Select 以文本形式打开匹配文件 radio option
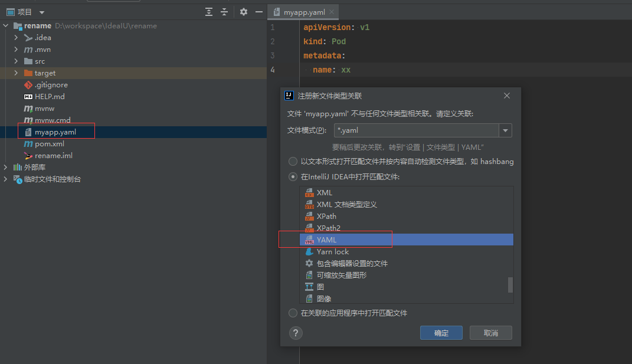The width and height of the screenshot is (632, 364). point(293,162)
